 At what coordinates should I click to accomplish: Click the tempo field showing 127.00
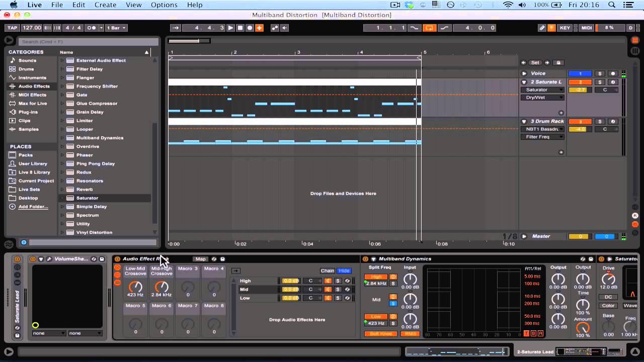[x=32, y=28]
